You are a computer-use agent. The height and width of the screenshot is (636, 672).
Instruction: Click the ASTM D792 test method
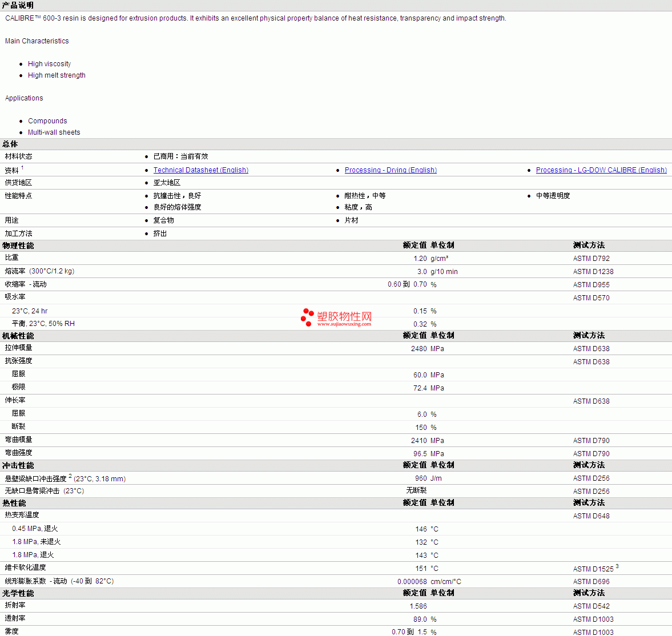pos(591,259)
